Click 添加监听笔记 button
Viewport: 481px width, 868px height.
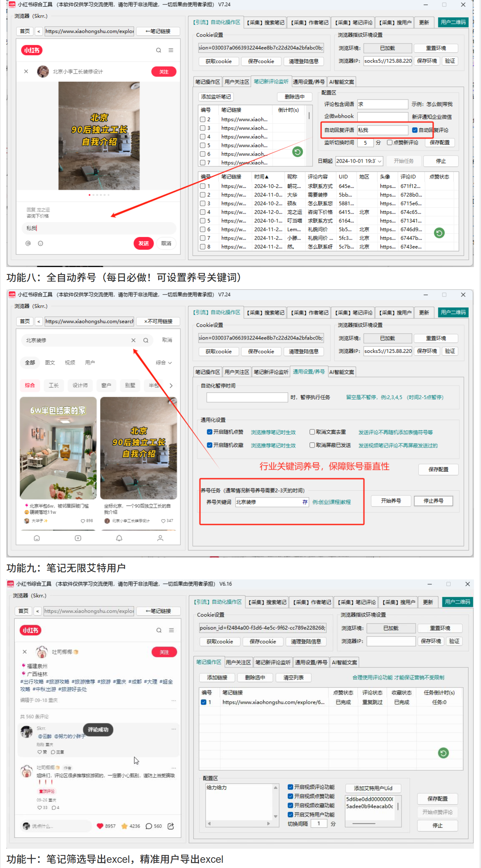click(216, 97)
